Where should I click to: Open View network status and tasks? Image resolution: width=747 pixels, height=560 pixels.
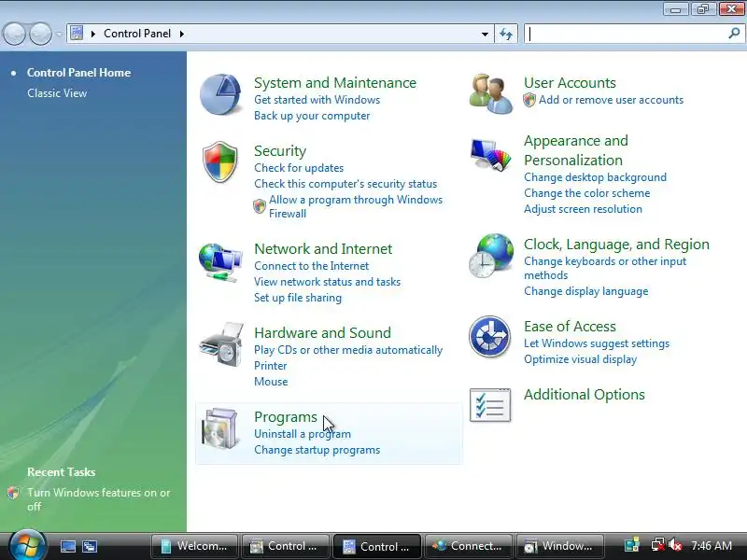click(x=327, y=282)
